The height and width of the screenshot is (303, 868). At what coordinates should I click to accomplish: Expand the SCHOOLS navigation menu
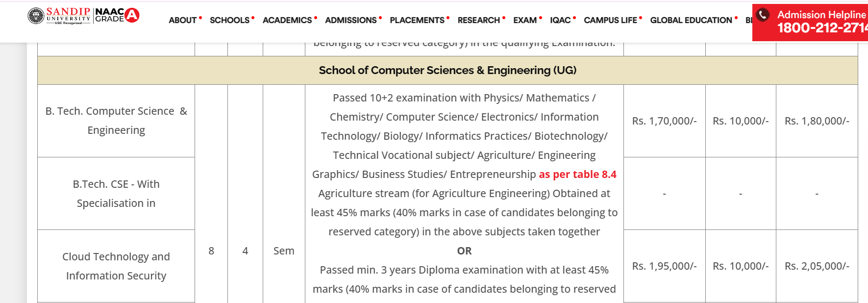229,20
